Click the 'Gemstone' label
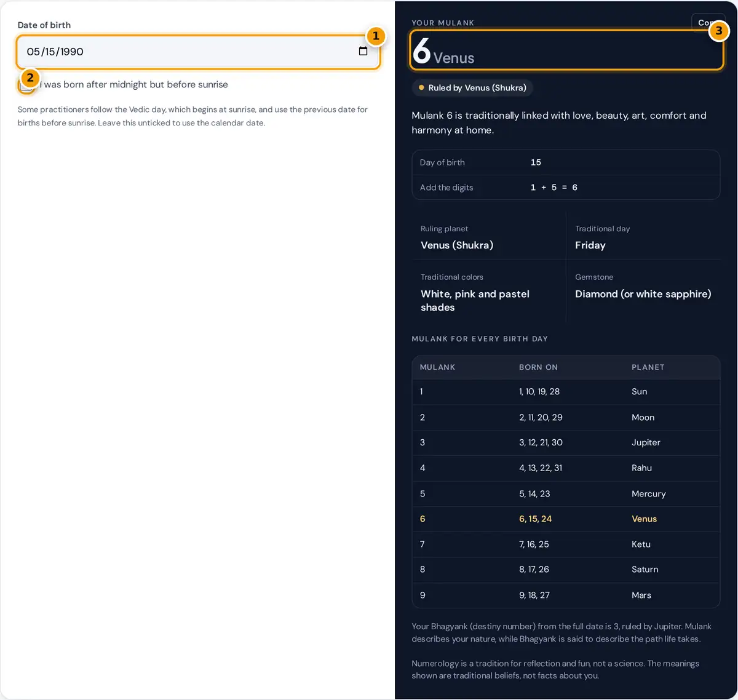This screenshot has height=700, width=738. tap(594, 277)
